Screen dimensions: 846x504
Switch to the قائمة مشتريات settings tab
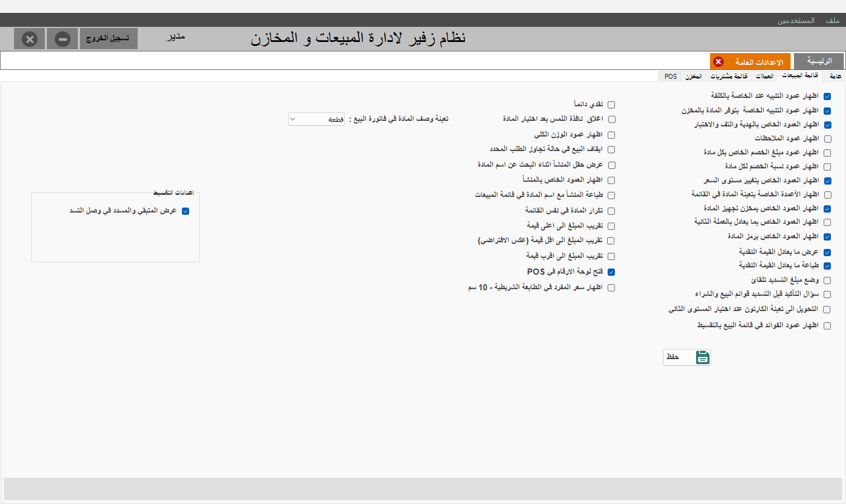728,76
